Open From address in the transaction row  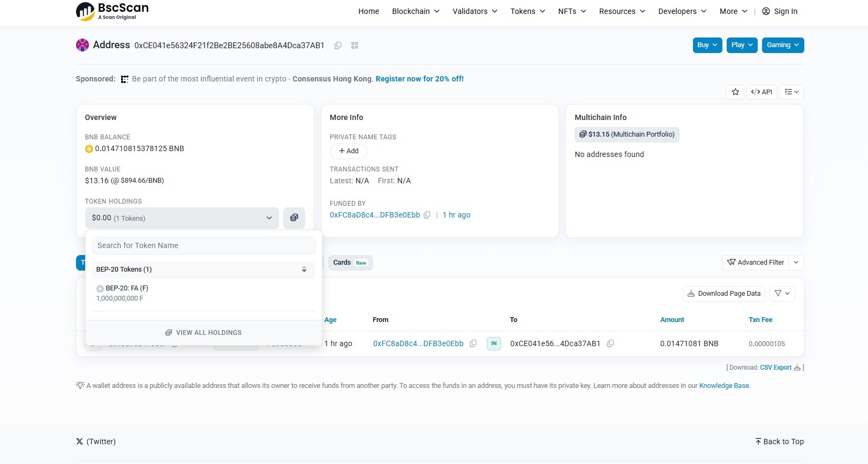tap(418, 343)
